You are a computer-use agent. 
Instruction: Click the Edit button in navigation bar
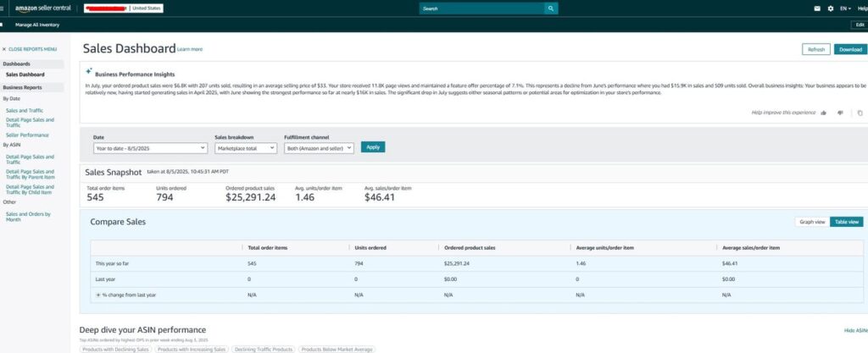(x=860, y=25)
